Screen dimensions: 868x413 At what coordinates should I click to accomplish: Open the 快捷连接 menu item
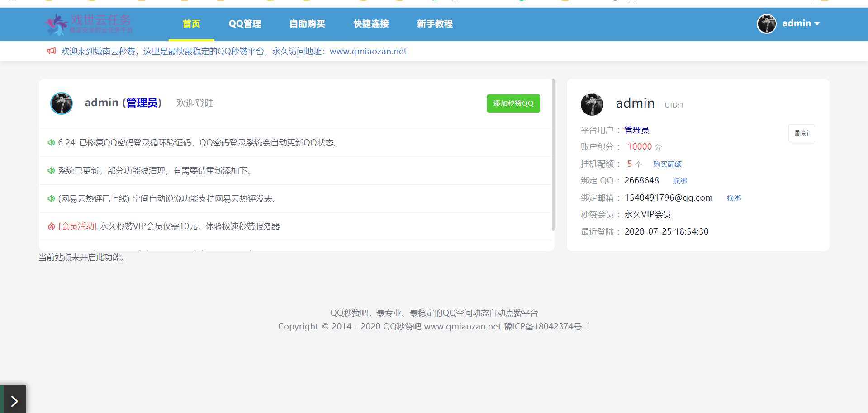(x=371, y=24)
